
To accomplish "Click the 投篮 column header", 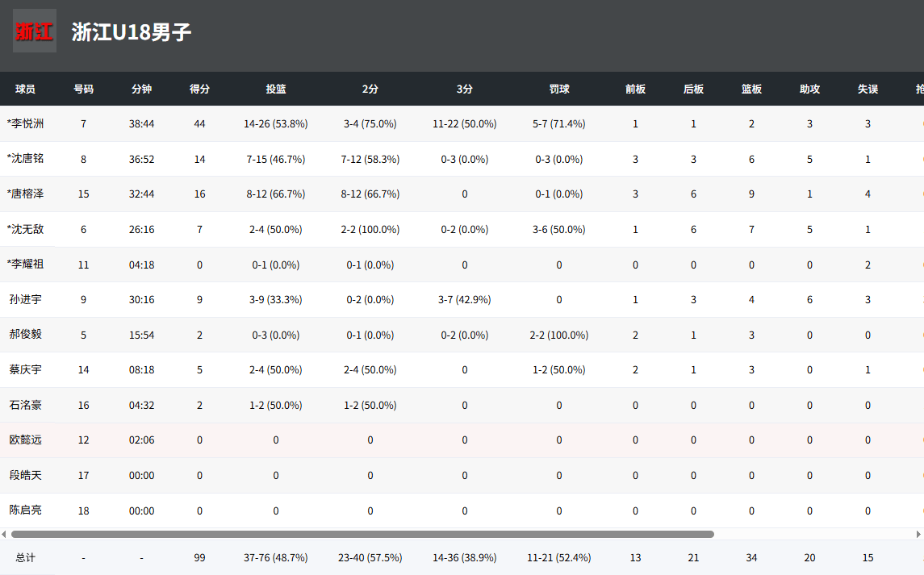I will point(276,89).
